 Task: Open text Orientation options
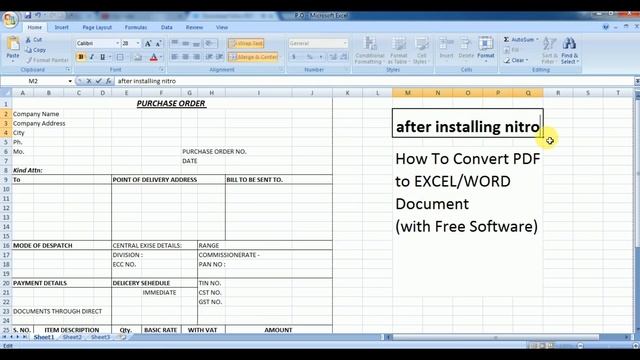pos(210,43)
